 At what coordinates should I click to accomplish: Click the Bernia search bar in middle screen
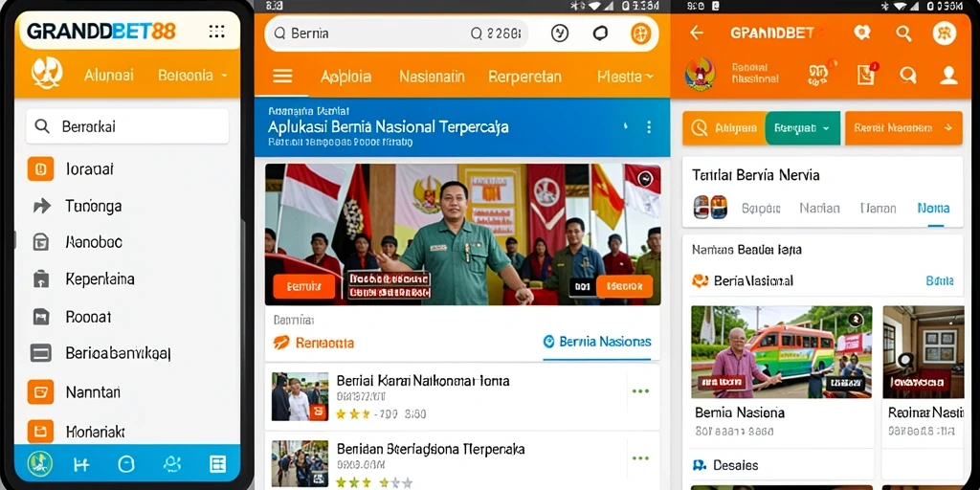(x=396, y=33)
